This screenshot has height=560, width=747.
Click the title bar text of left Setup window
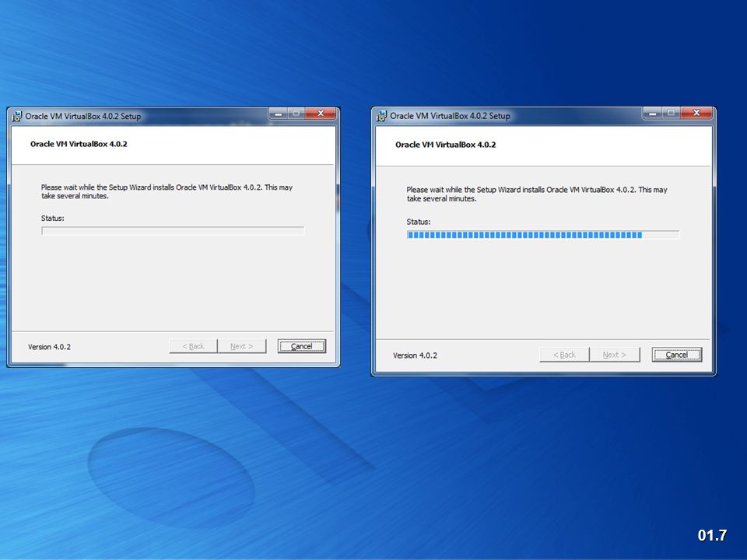pyautogui.click(x=83, y=116)
